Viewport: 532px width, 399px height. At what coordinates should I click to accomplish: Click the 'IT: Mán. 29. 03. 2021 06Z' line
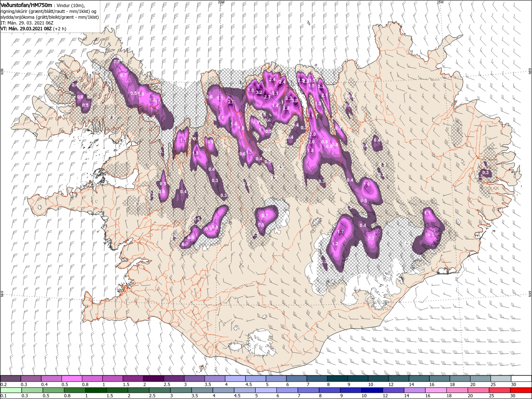(x=27, y=23)
